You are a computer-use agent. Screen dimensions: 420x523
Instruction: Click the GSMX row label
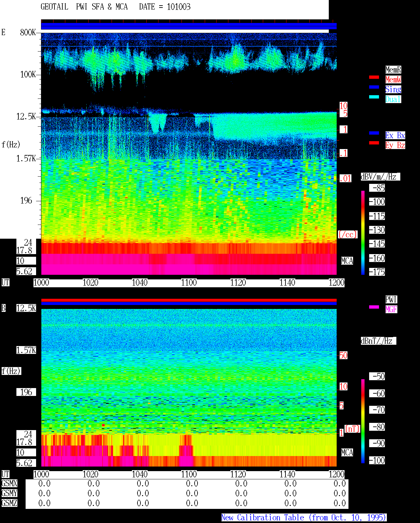point(9,483)
